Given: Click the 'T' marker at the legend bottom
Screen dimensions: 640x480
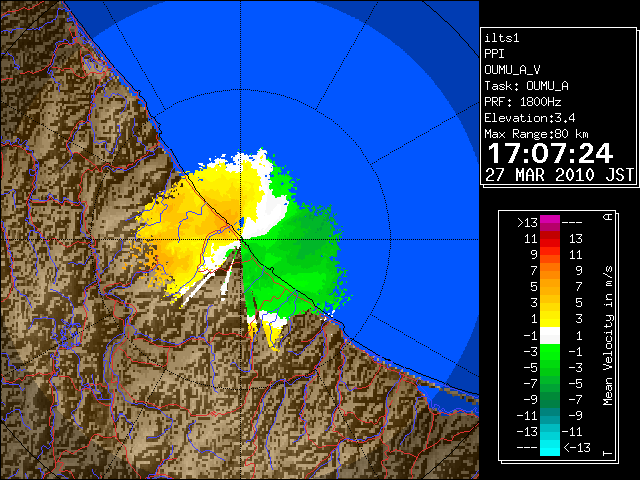Looking at the screenshot, I should pos(608,453).
